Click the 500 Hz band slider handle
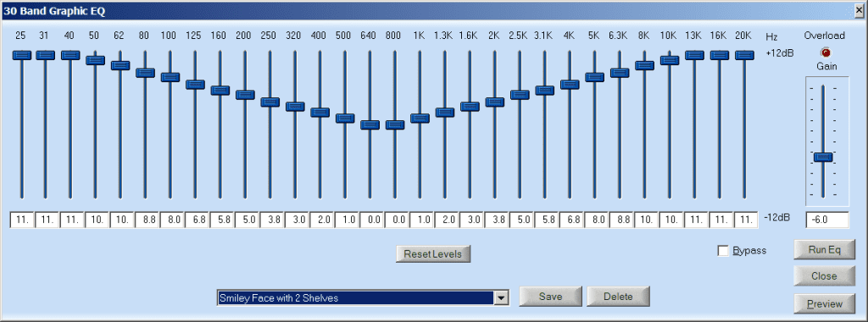 pyautogui.click(x=345, y=119)
